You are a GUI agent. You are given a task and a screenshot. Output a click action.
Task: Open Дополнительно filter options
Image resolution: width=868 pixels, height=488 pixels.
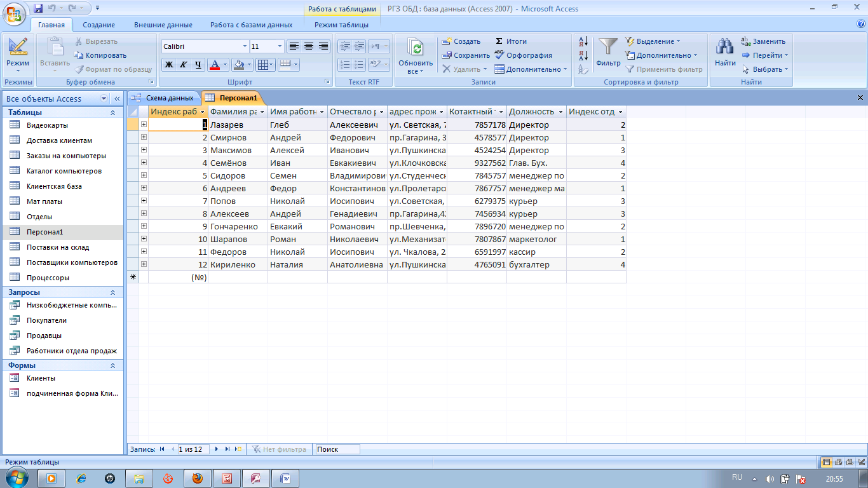pos(661,55)
